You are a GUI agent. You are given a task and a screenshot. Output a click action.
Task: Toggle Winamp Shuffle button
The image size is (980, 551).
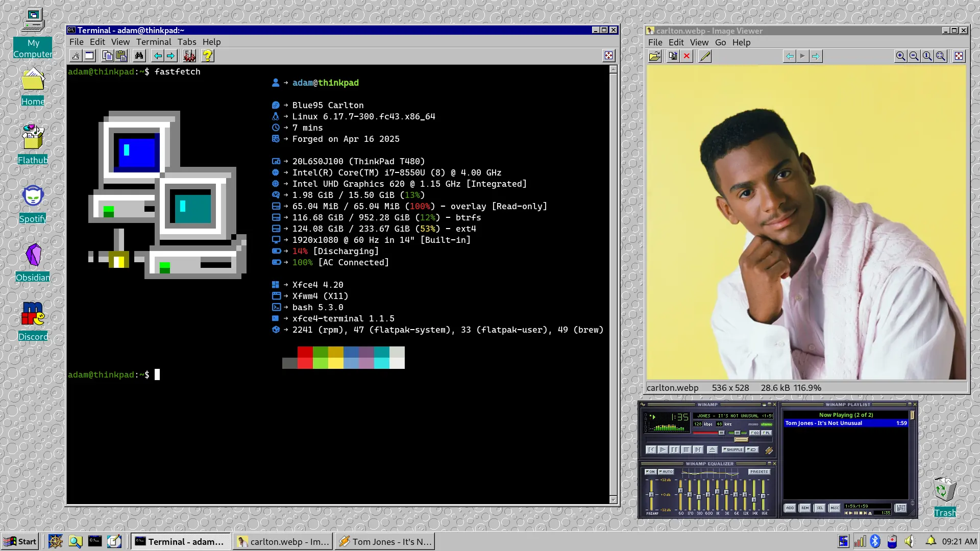click(x=733, y=449)
